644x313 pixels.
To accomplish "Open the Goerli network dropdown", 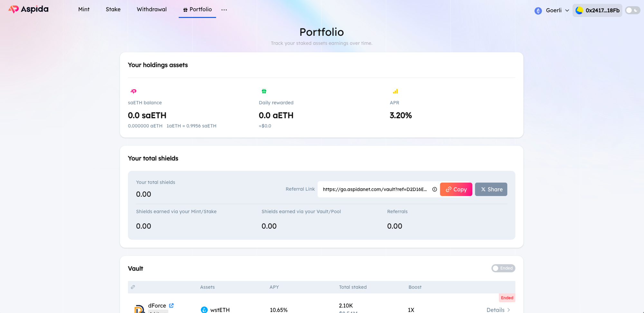I will click(x=557, y=10).
